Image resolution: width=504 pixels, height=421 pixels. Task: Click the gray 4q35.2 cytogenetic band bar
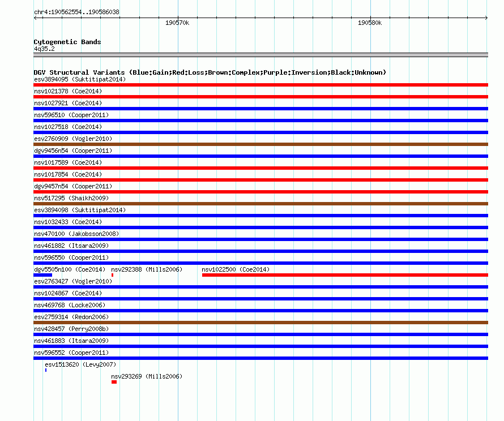(x=260, y=55)
